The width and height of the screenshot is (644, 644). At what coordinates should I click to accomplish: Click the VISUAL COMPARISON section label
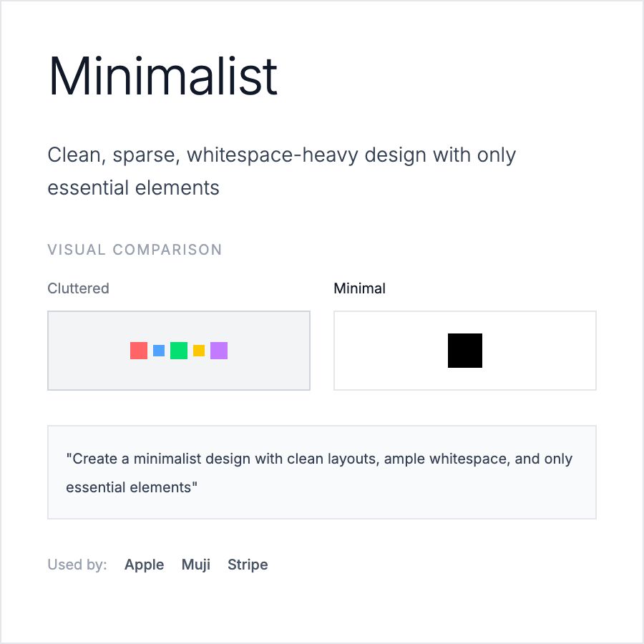tap(135, 250)
